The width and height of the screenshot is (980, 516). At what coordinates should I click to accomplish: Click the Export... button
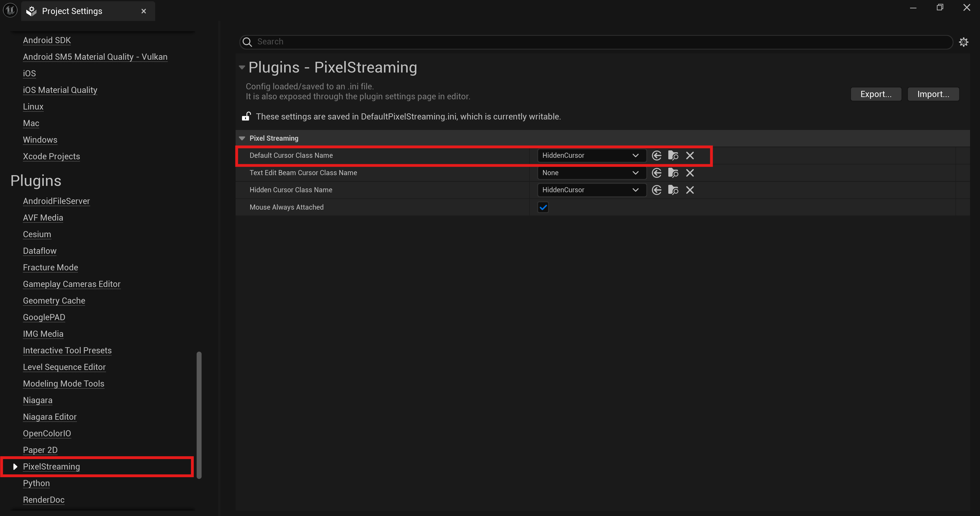tap(876, 94)
